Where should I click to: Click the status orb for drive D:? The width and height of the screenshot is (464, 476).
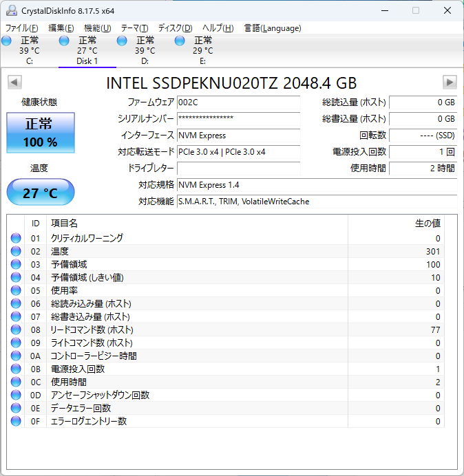coord(122,41)
